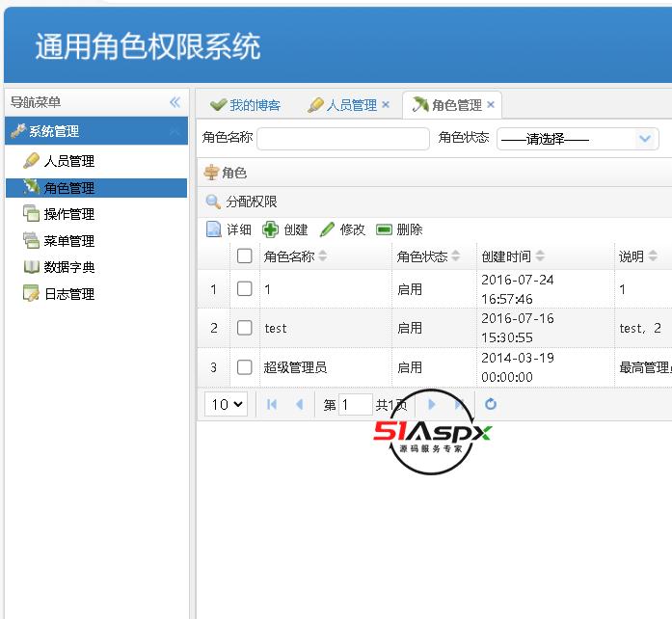Close the 人员管理 tab
Viewport: 672px width, 619px height.
(x=386, y=104)
